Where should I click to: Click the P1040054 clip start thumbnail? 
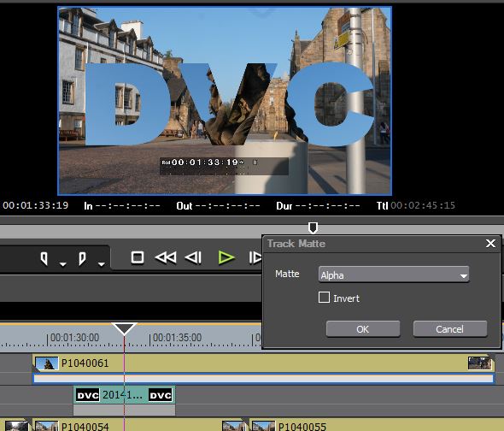tap(47, 427)
